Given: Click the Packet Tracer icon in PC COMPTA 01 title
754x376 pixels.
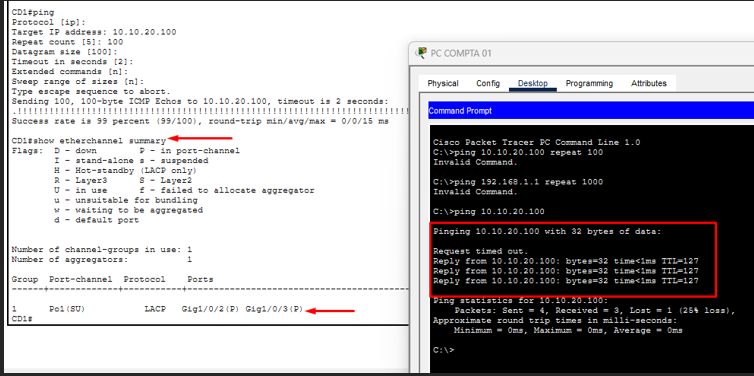Looking at the screenshot, I should coord(422,52).
